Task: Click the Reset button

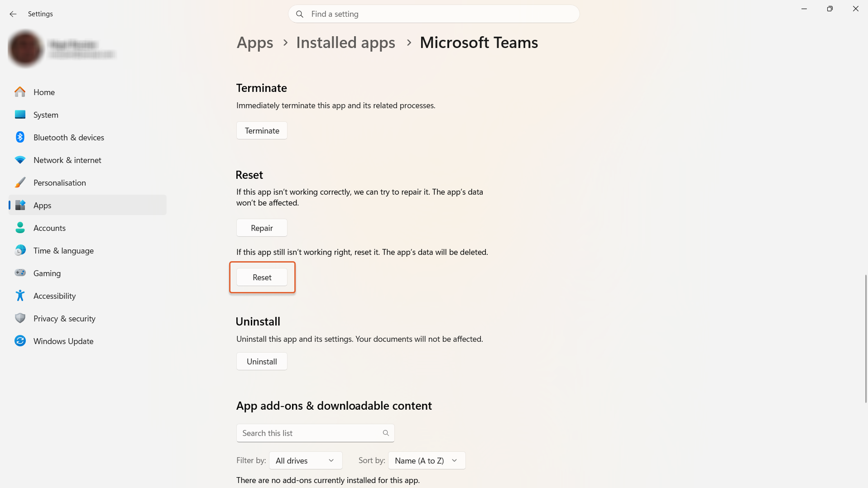Action: [262, 277]
